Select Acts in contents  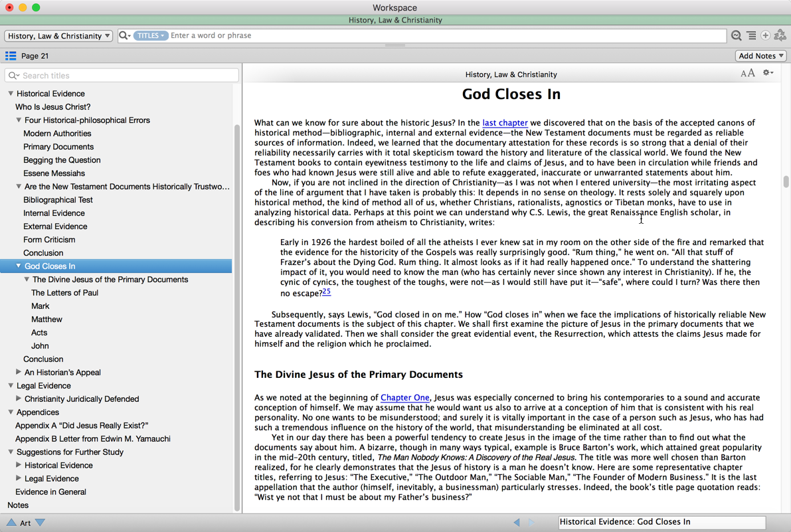coord(39,333)
